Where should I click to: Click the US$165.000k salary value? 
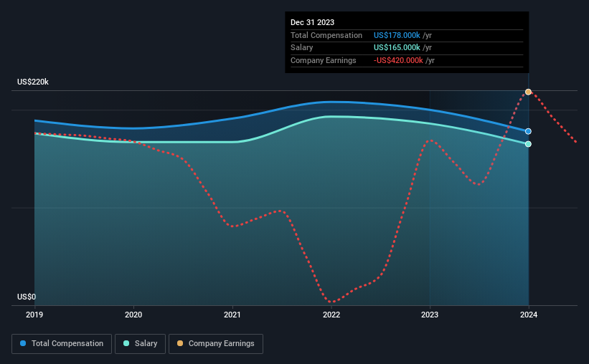pos(397,48)
